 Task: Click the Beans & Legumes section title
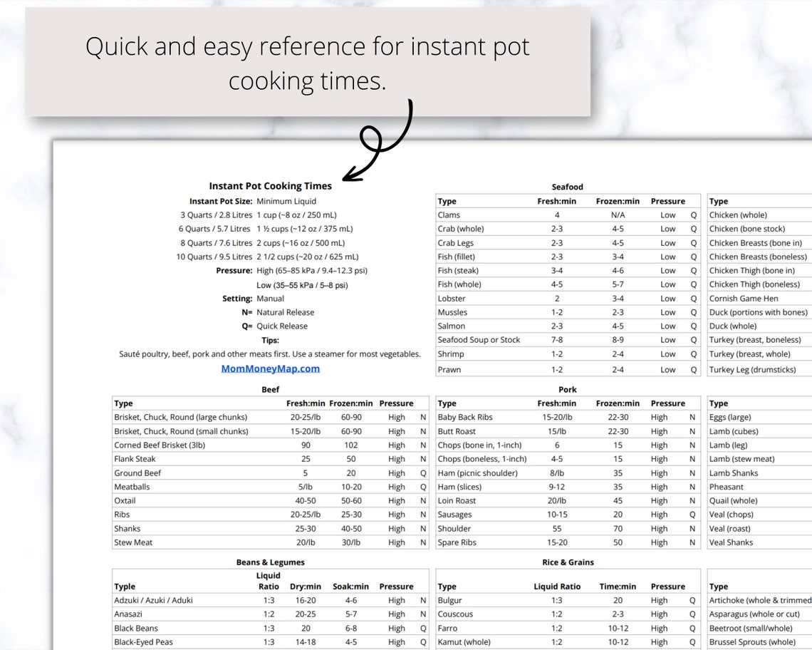(271, 562)
